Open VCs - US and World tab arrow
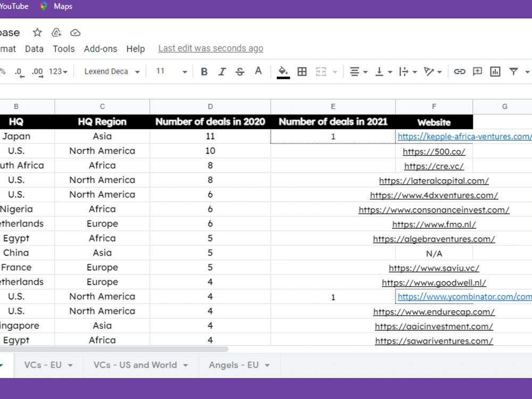This screenshot has width=532, height=399. [186, 365]
